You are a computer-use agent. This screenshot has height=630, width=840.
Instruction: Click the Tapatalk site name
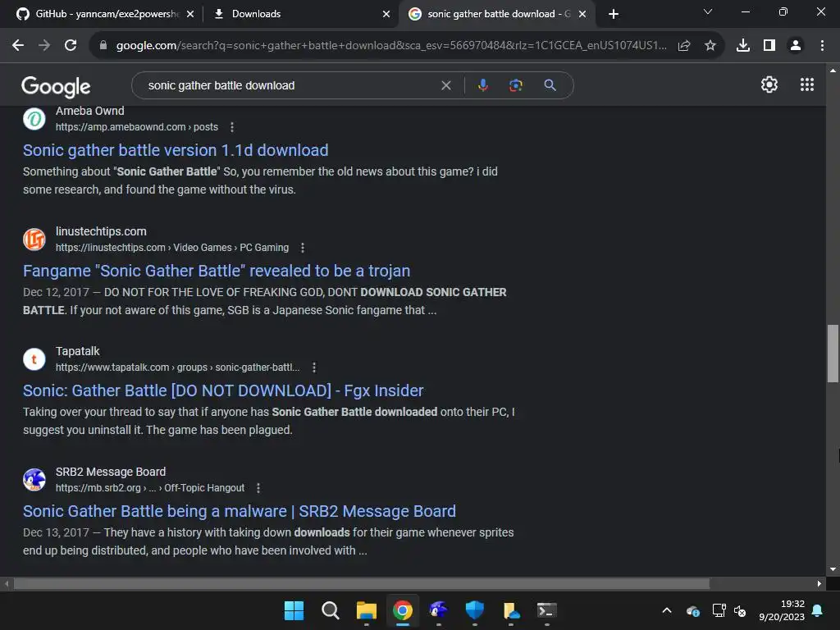coord(78,351)
